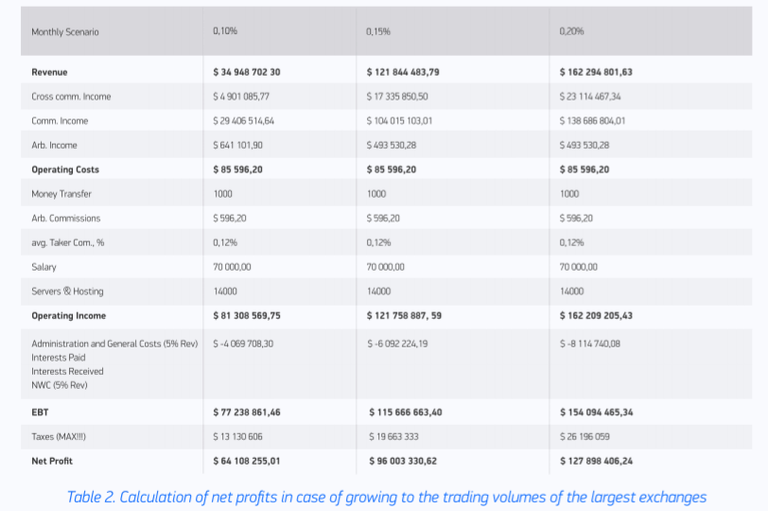Select the 0,15% column header
The height and width of the screenshot is (511, 768).
tap(378, 31)
